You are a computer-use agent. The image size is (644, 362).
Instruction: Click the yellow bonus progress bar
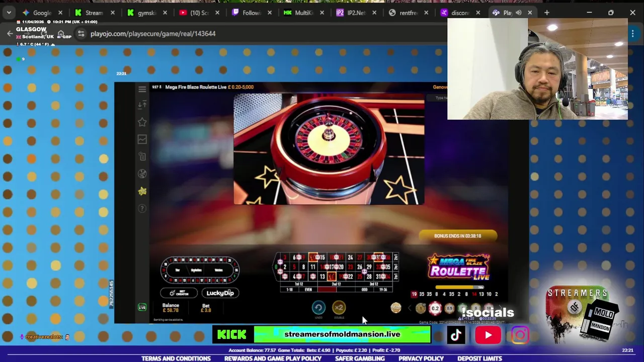coord(459,287)
